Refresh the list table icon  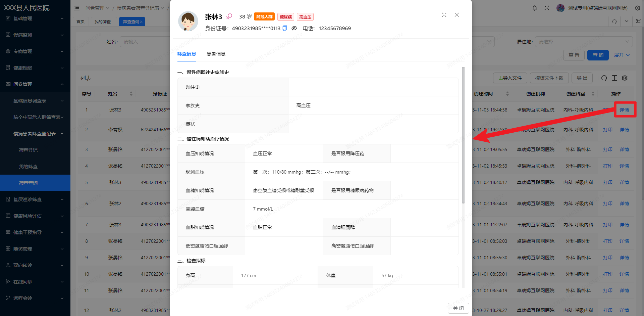click(604, 78)
